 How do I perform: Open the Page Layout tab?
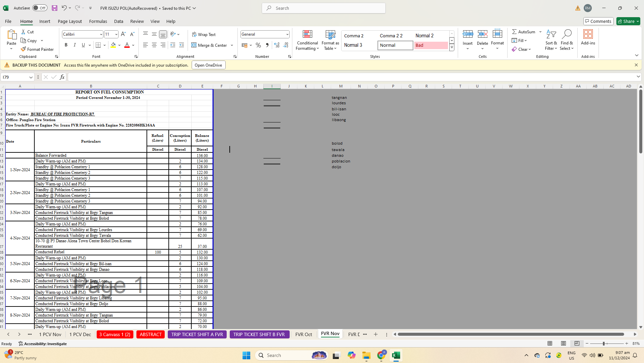[x=70, y=21]
